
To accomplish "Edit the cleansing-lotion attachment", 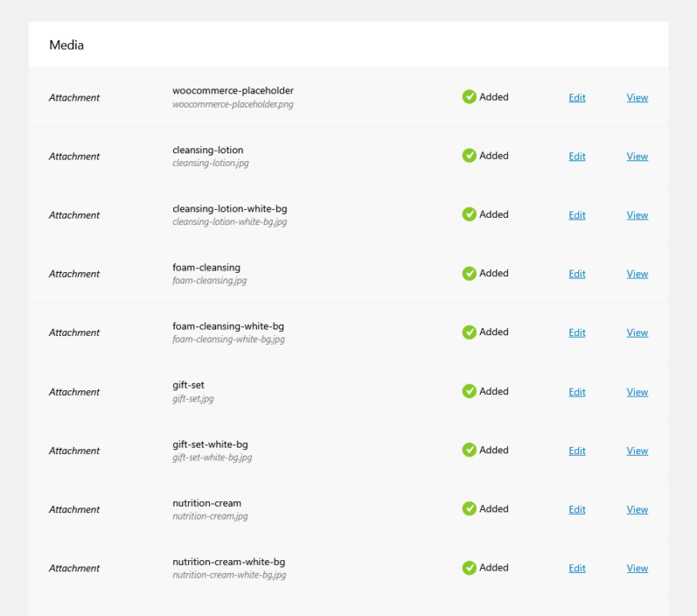I will [x=577, y=156].
